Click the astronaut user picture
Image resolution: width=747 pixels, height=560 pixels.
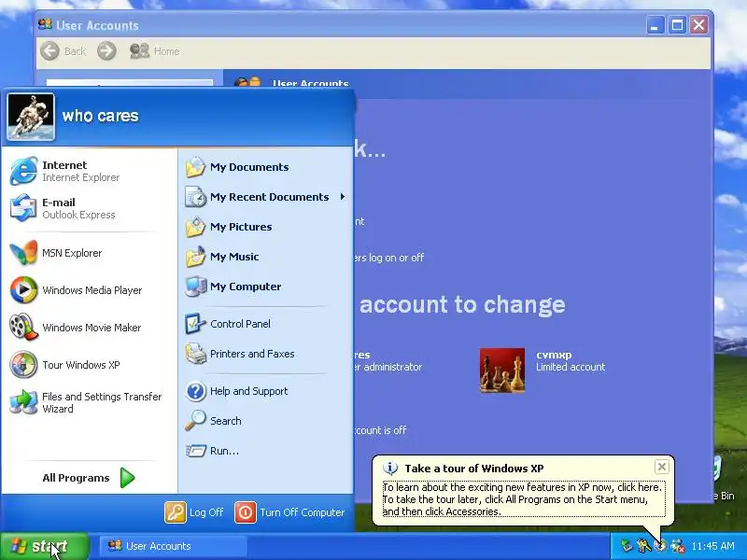tap(31, 117)
